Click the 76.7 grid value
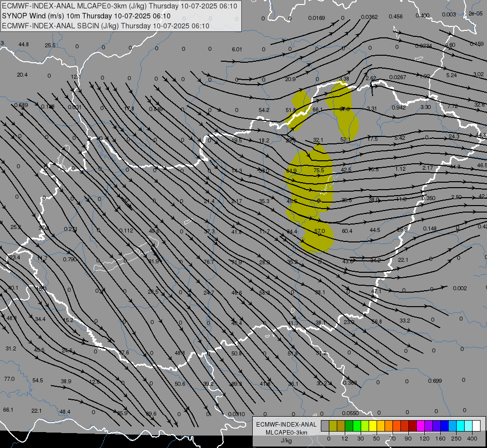 click(209, 262)
